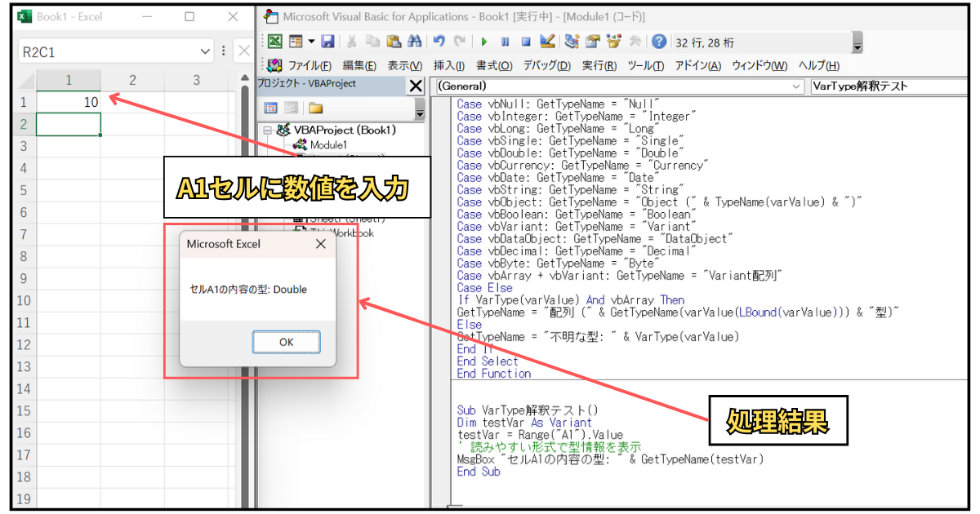Click the VBA code window icon beside File menu
Image resolution: width=980 pixels, height=514 pixels.
coord(275,66)
